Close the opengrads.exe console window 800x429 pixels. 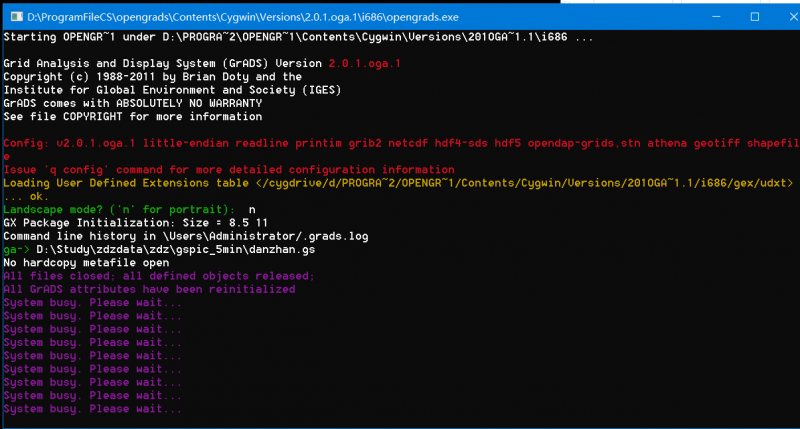775,14
